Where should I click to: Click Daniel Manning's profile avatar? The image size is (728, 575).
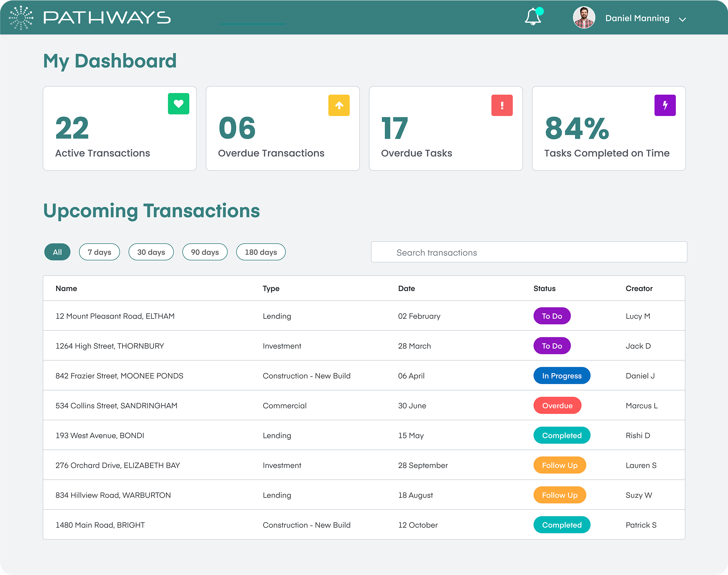[584, 18]
